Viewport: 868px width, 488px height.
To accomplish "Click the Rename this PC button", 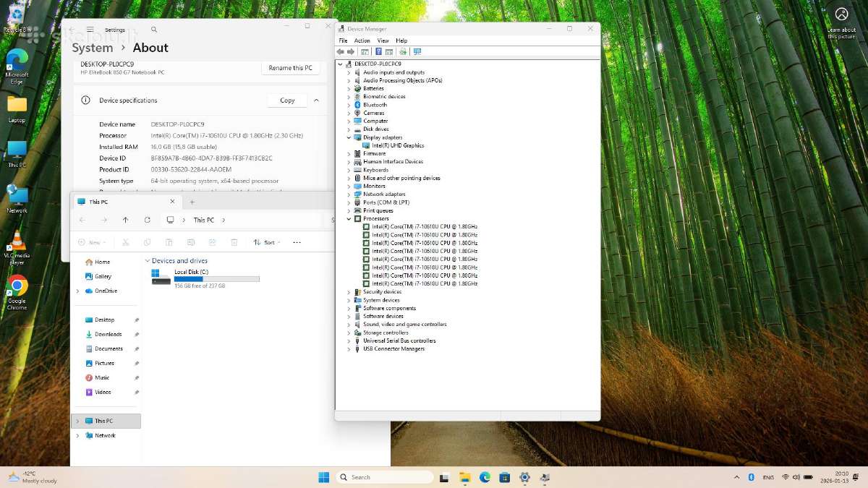I will click(x=291, y=68).
